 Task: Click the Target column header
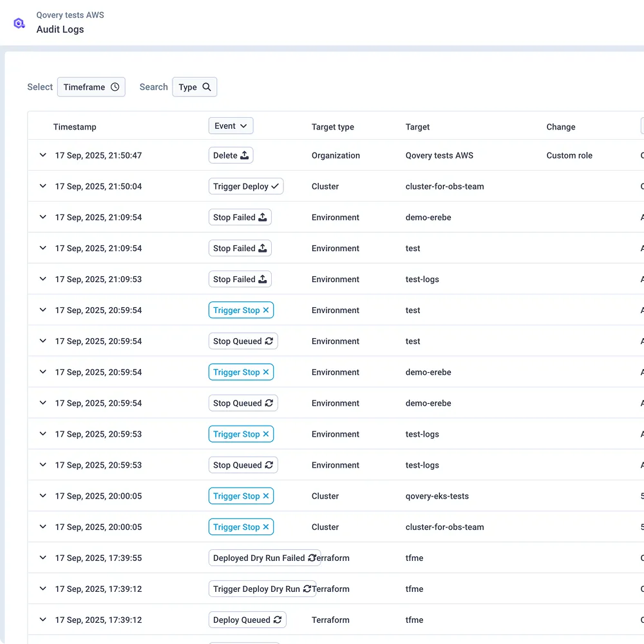click(417, 127)
